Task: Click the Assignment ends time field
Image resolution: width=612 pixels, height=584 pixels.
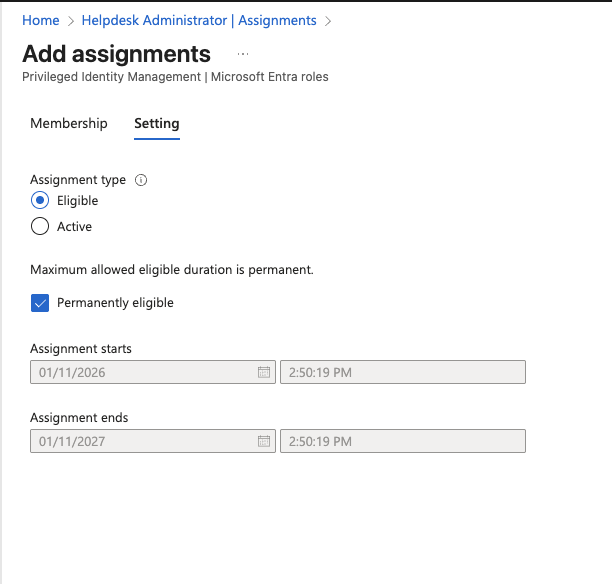Action: (402, 441)
